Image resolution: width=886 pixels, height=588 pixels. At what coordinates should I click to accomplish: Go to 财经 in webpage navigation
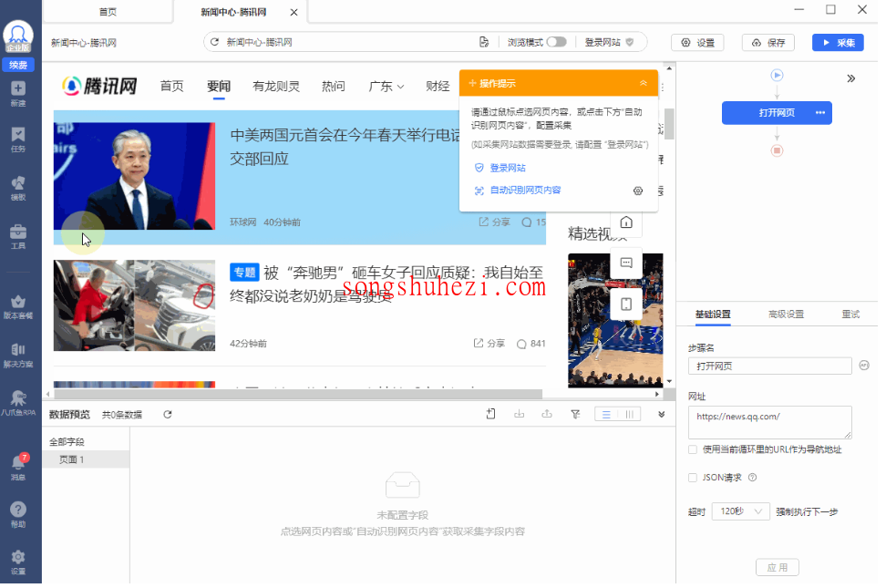point(438,87)
